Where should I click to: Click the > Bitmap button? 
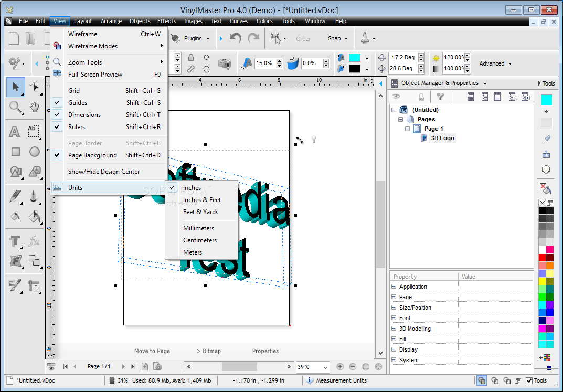pyautogui.click(x=209, y=351)
